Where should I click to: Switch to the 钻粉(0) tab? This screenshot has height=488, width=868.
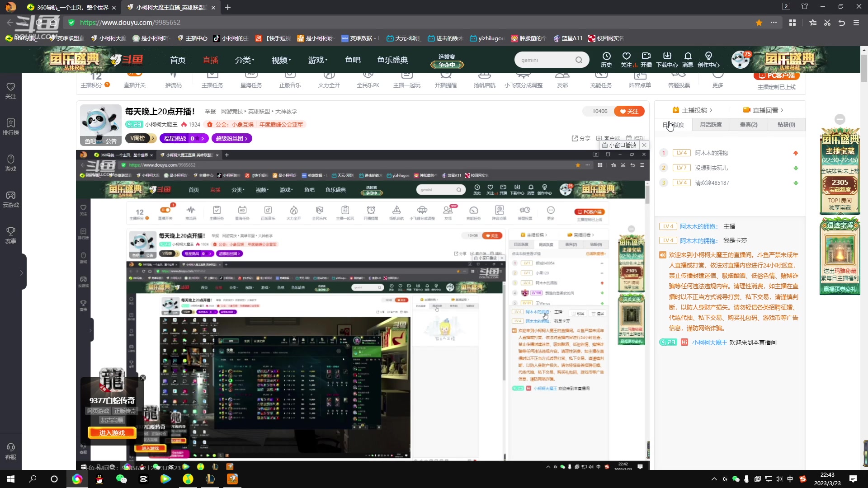[x=787, y=125]
